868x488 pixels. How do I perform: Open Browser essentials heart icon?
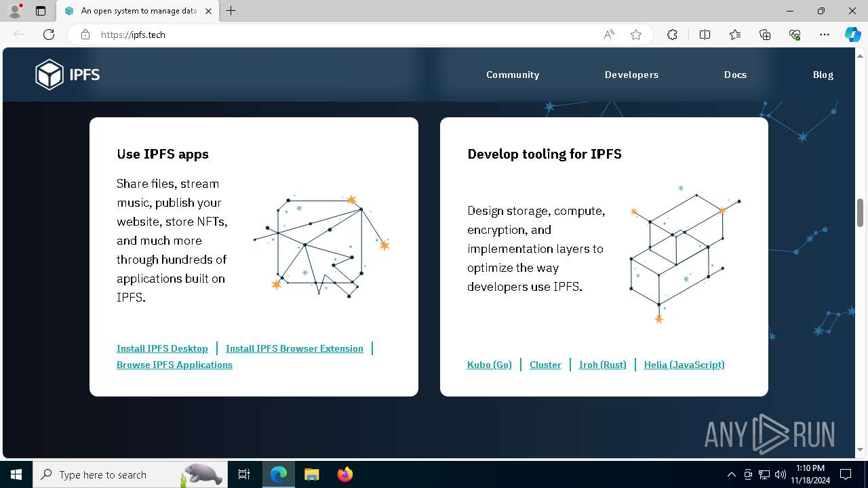795,35
